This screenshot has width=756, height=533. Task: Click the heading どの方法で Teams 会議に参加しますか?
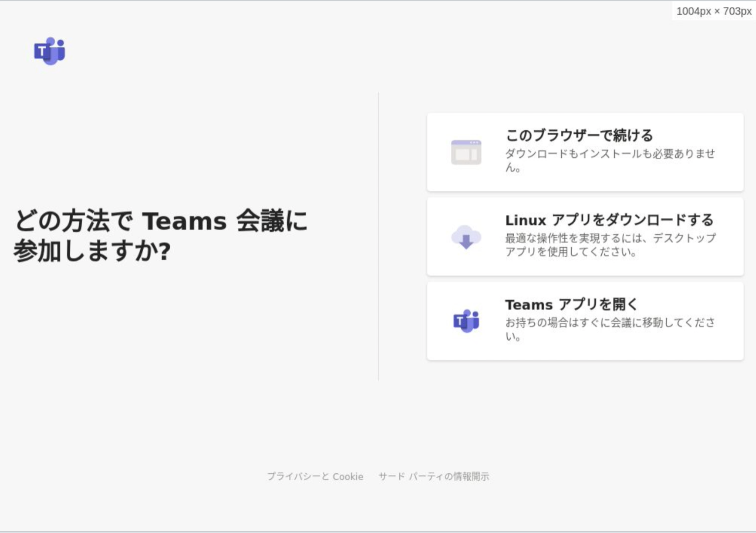[x=161, y=236]
